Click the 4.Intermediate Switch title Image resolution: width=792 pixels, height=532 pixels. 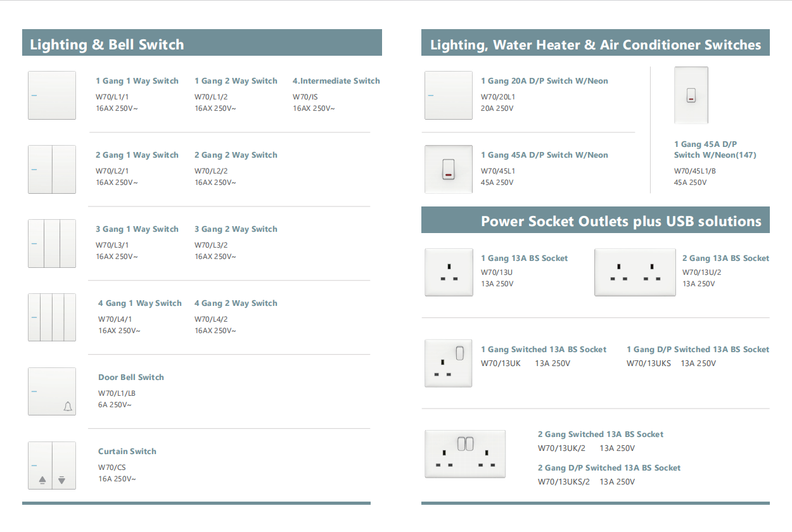(x=336, y=81)
